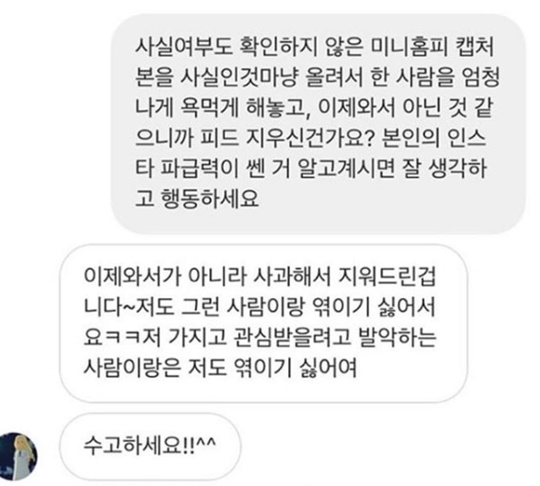Screen dimensions: 540x486
Task: Select the reply starting with 이제와서가 아니라
Action: (264, 323)
